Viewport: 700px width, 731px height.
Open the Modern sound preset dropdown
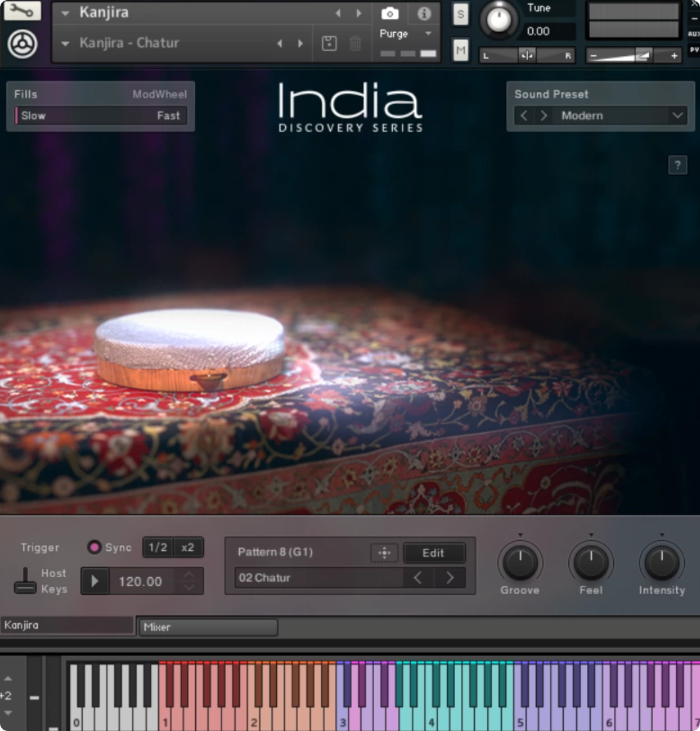click(x=677, y=115)
